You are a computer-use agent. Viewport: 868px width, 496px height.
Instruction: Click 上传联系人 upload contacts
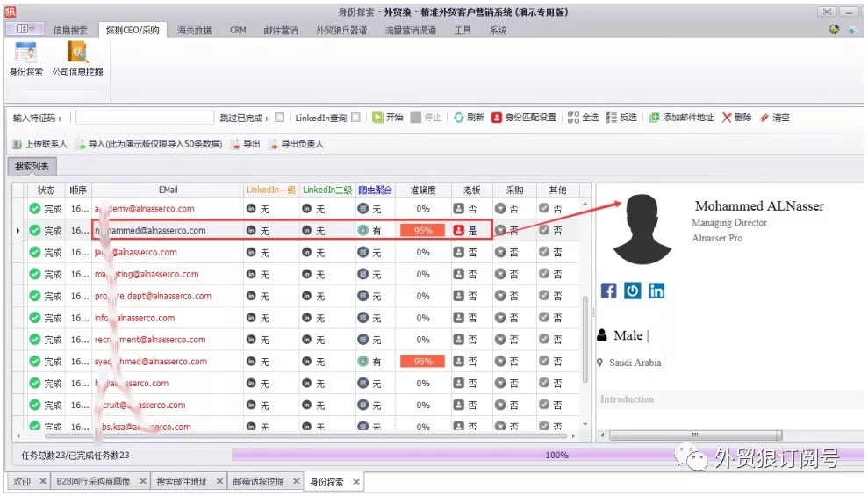39,144
